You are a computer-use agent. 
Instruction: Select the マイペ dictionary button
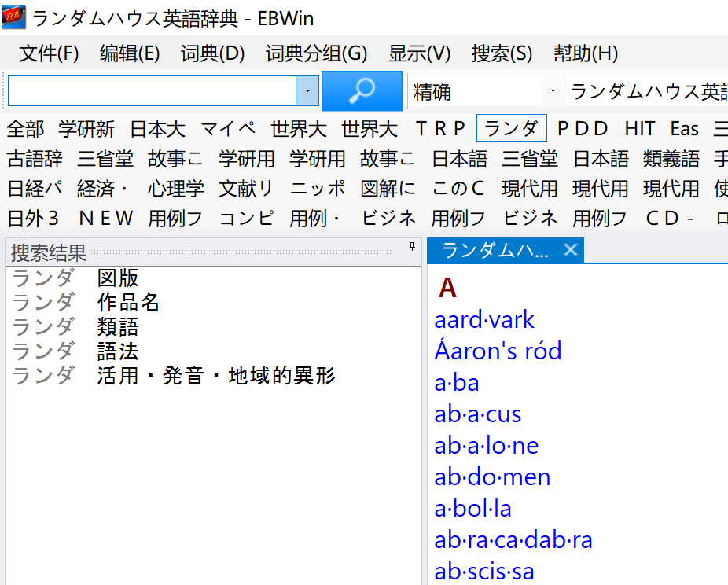coord(228,129)
